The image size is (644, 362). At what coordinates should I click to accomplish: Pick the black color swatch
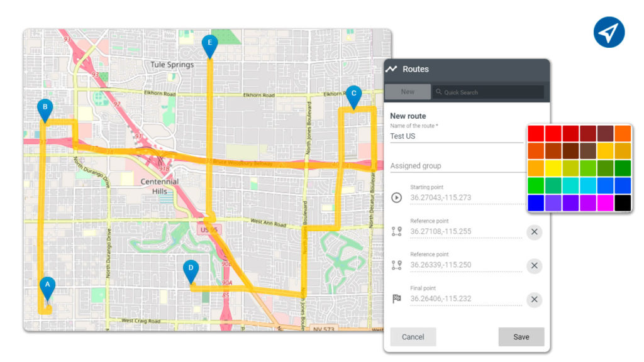(623, 203)
